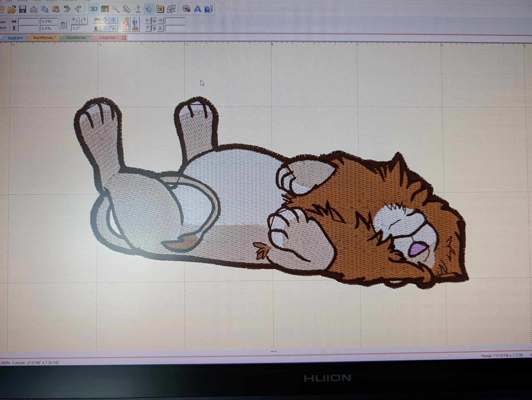Click the Copy icon in toolbar
This screenshot has height=400, width=532.
coord(44,9)
